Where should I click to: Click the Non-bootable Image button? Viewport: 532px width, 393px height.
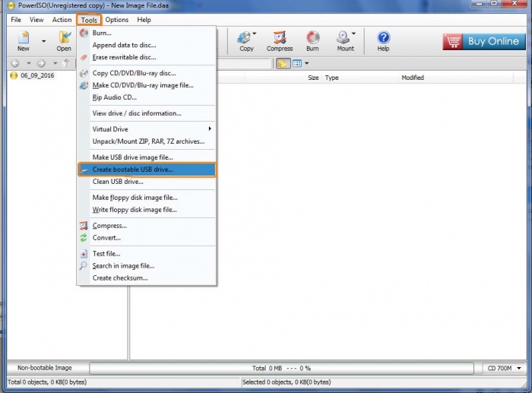click(x=45, y=368)
